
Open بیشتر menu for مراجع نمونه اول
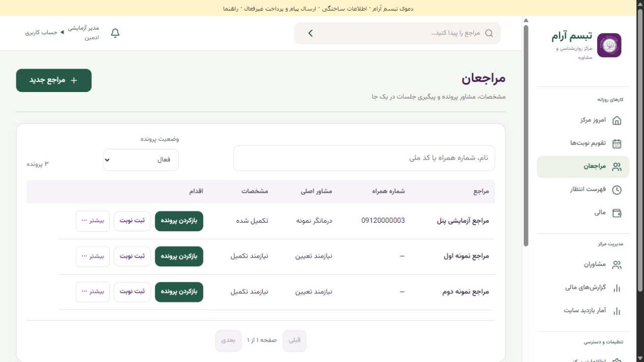(93, 256)
